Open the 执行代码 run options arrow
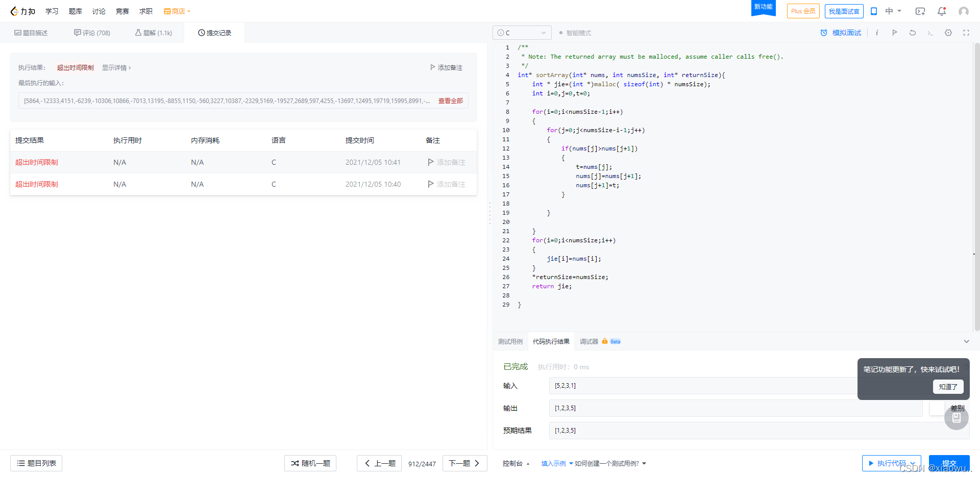Screen dimensions: 980x477 click(913, 463)
